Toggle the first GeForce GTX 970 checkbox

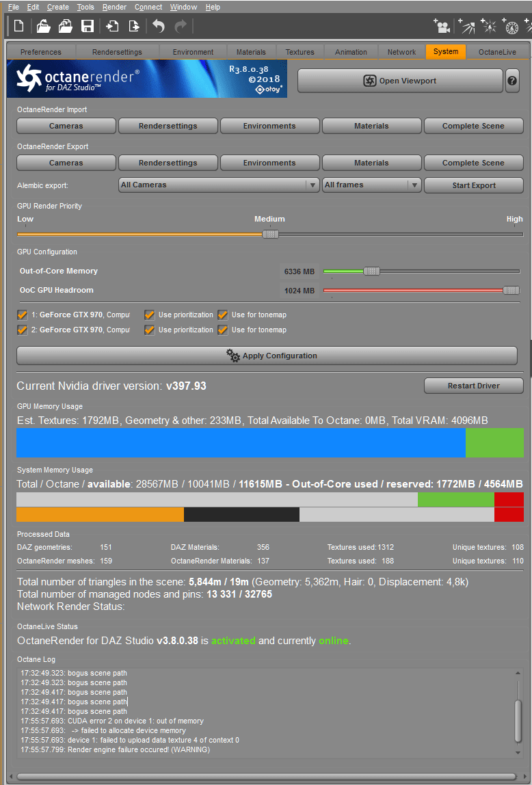coord(22,315)
